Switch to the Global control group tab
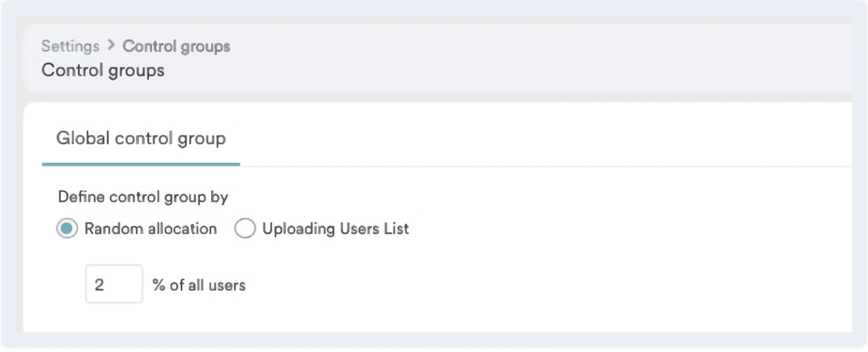The height and width of the screenshot is (352, 868). tap(141, 137)
